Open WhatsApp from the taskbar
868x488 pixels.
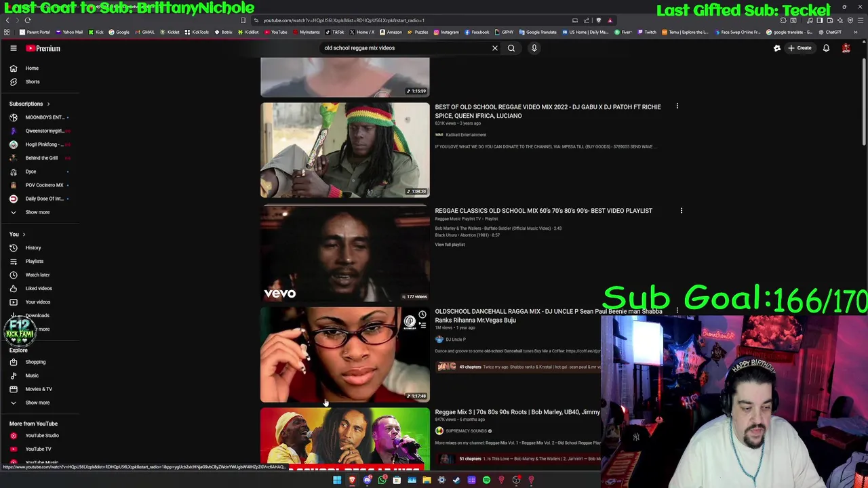coord(382,480)
